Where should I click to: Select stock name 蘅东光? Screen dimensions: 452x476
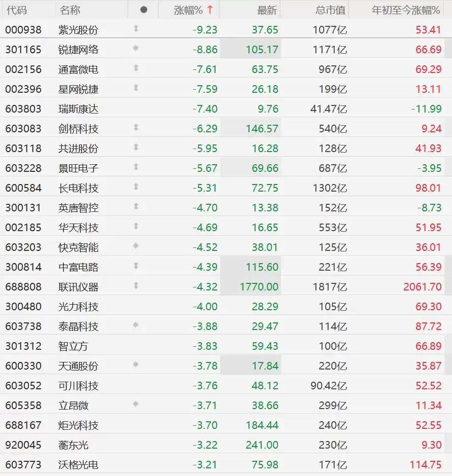click(73, 445)
